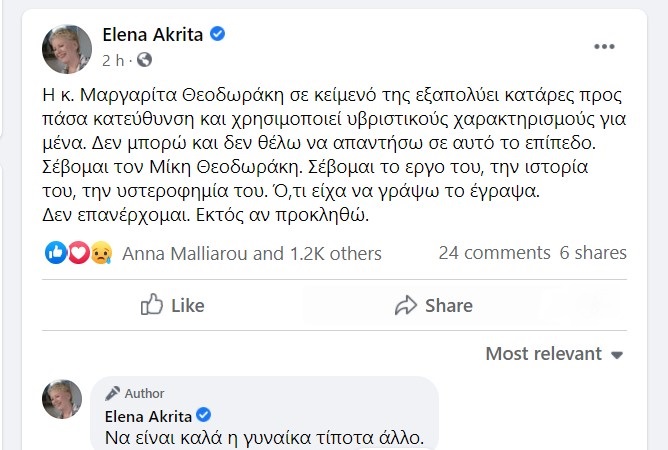Click verified badge beside post author name

pos(217,35)
